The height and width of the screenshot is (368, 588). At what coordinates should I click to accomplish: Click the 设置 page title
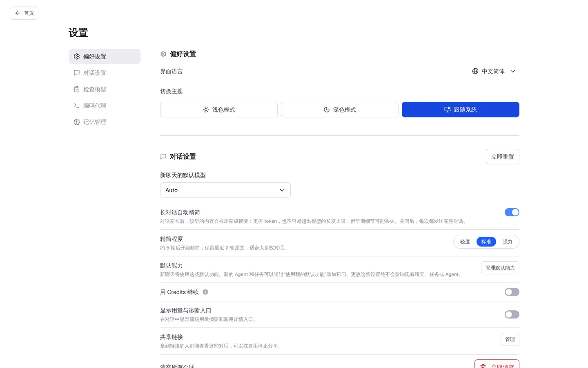click(78, 33)
